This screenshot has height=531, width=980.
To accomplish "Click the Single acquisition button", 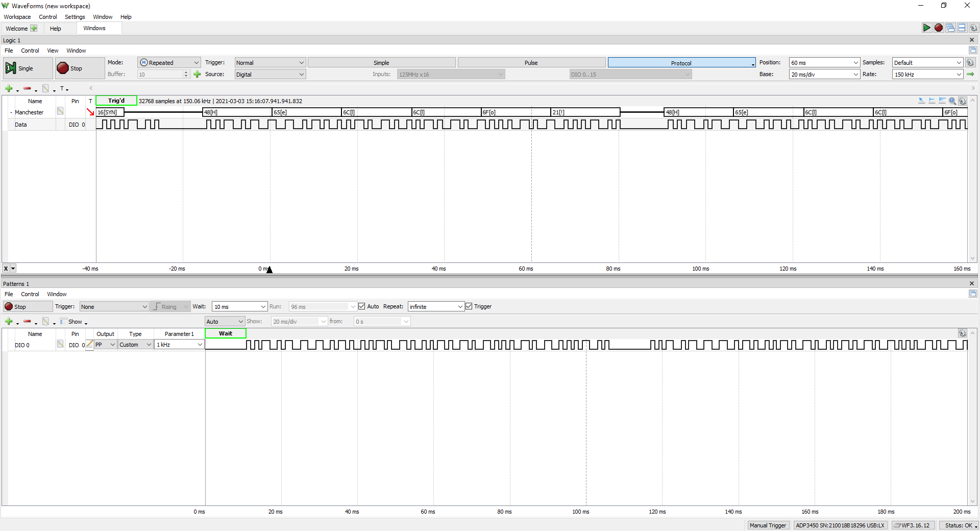I will coord(28,68).
